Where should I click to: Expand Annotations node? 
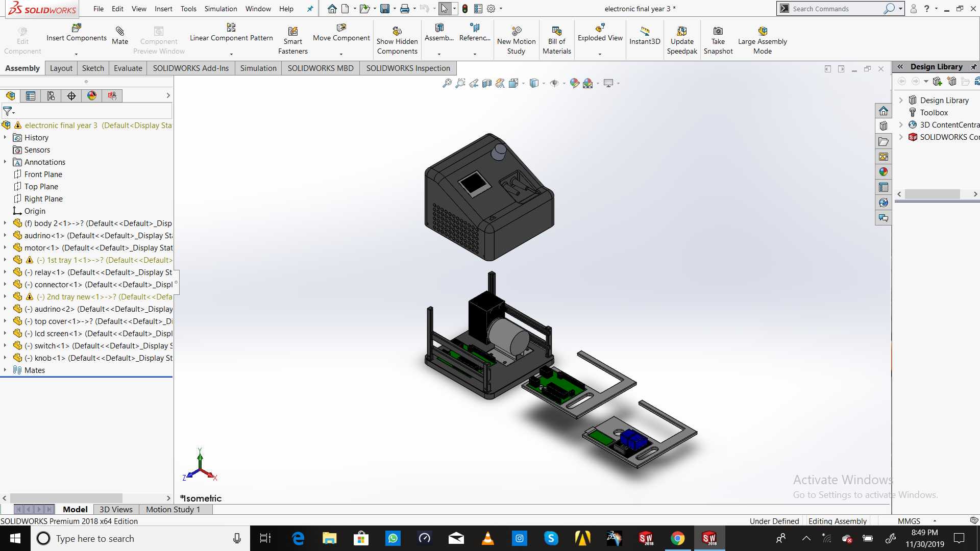click(5, 162)
